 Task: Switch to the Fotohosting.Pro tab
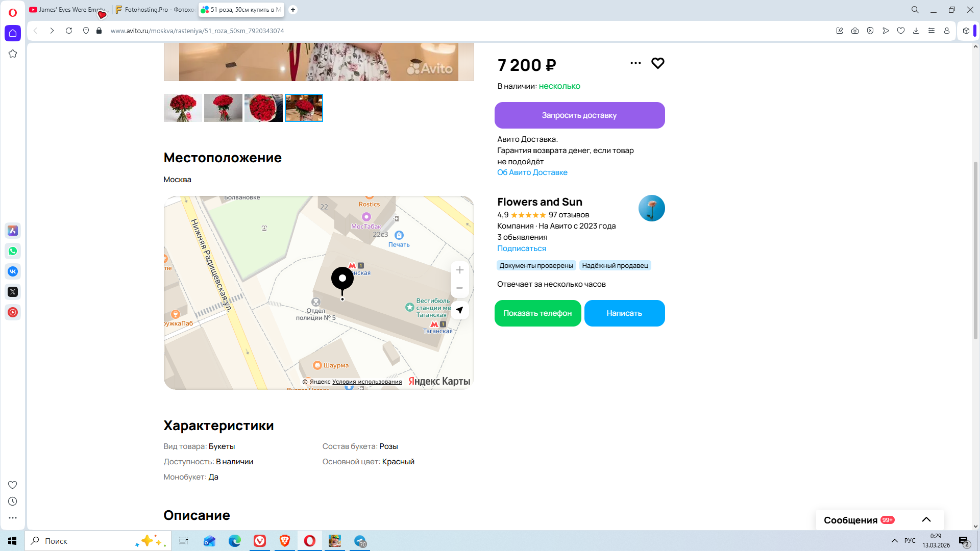tap(155, 10)
